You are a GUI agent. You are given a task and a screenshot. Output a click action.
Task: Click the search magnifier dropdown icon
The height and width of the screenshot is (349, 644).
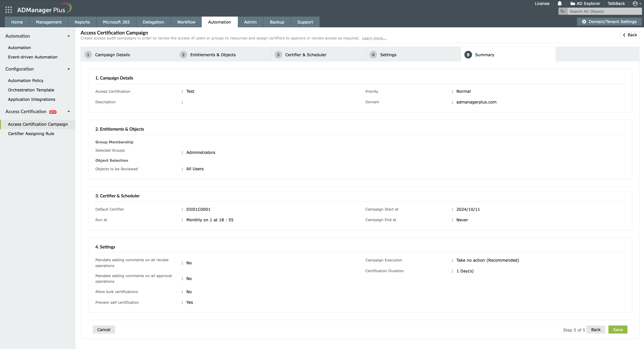[563, 11]
